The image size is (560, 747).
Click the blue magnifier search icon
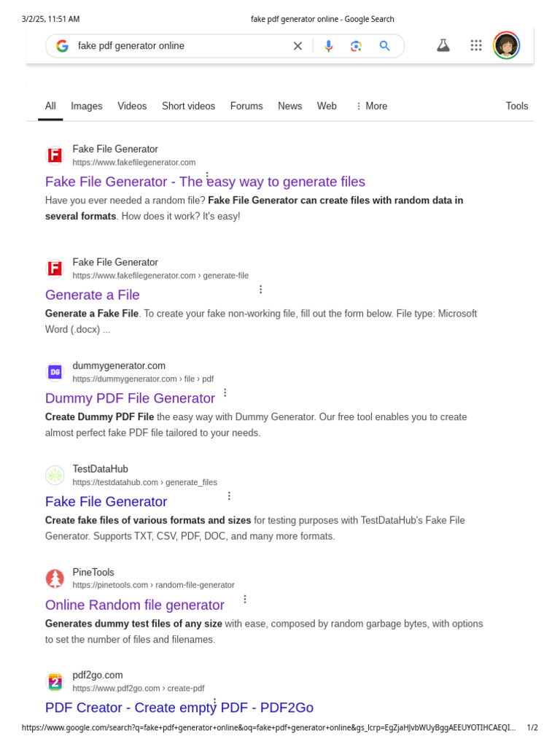coord(384,46)
